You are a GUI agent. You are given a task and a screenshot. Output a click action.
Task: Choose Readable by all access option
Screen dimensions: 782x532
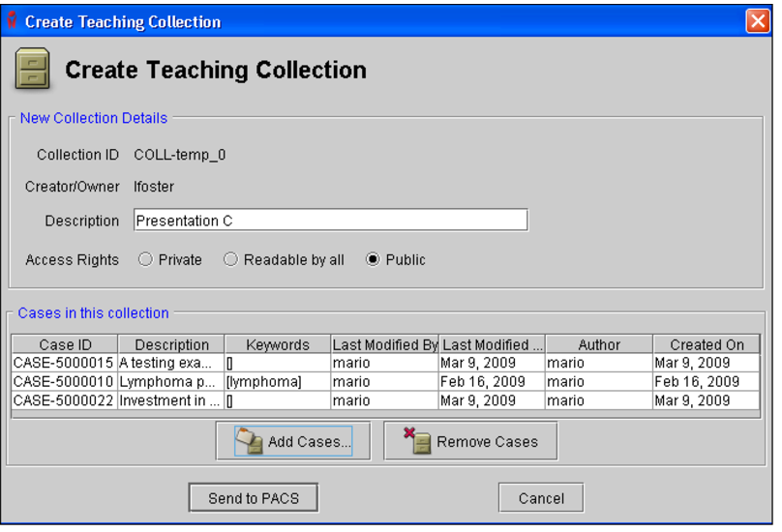(230, 260)
